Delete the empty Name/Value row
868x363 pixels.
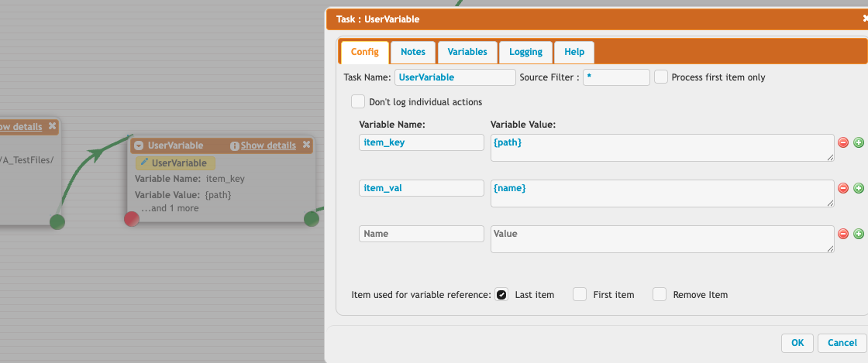point(844,234)
